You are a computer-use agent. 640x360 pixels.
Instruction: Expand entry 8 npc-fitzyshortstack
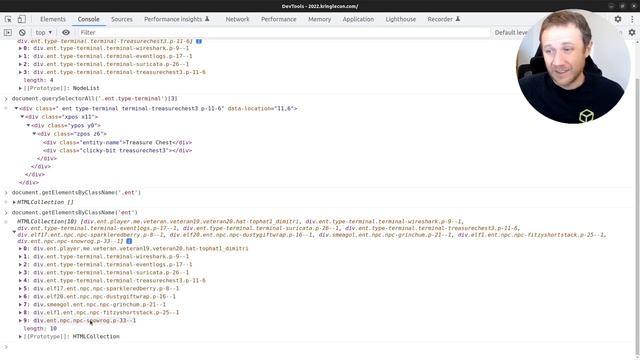20,313
